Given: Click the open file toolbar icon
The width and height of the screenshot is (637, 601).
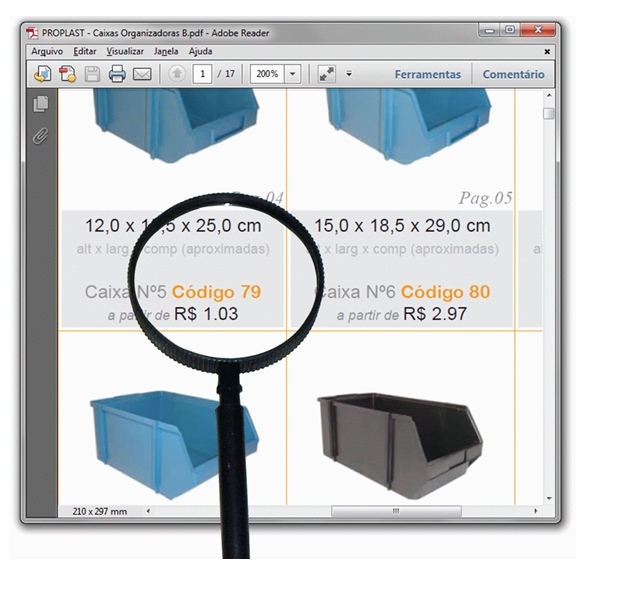Looking at the screenshot, I should [42, 74].
